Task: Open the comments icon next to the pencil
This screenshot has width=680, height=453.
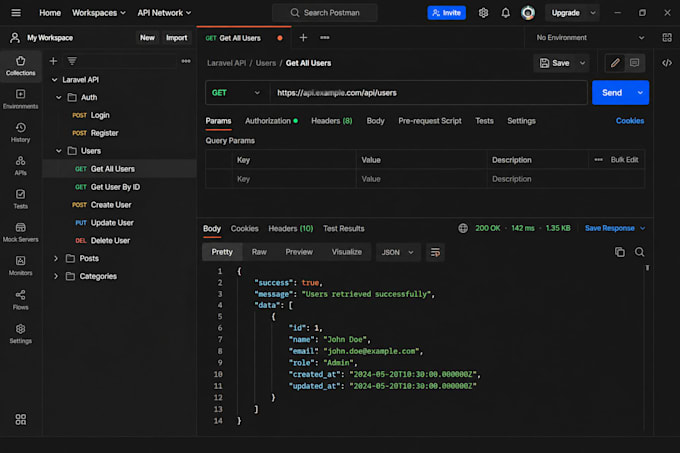Action: [x=634, y=63]
